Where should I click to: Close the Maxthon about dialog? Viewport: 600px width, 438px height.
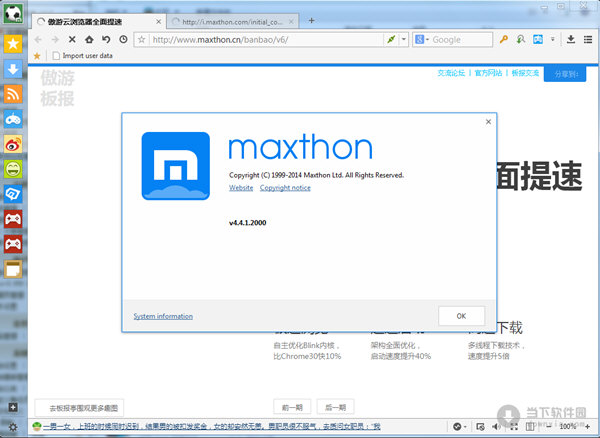(488, 122)
